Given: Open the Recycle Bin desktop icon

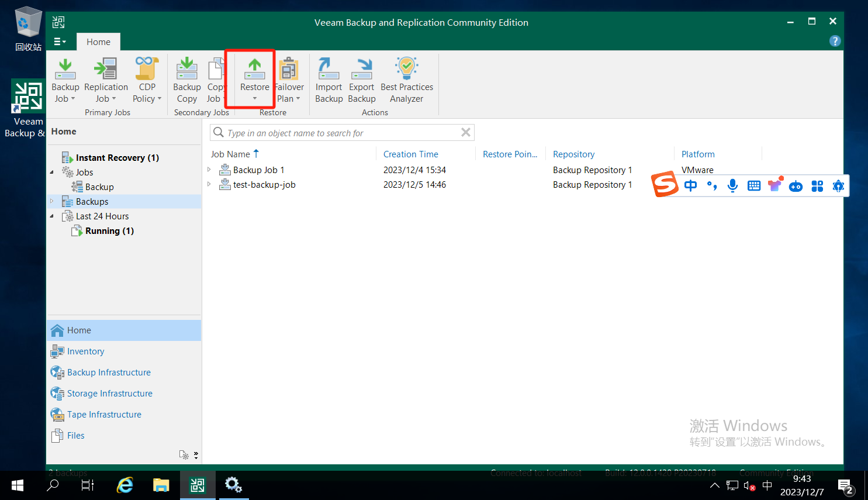Looking at the screenshot, I should click(x=28, y=29).
